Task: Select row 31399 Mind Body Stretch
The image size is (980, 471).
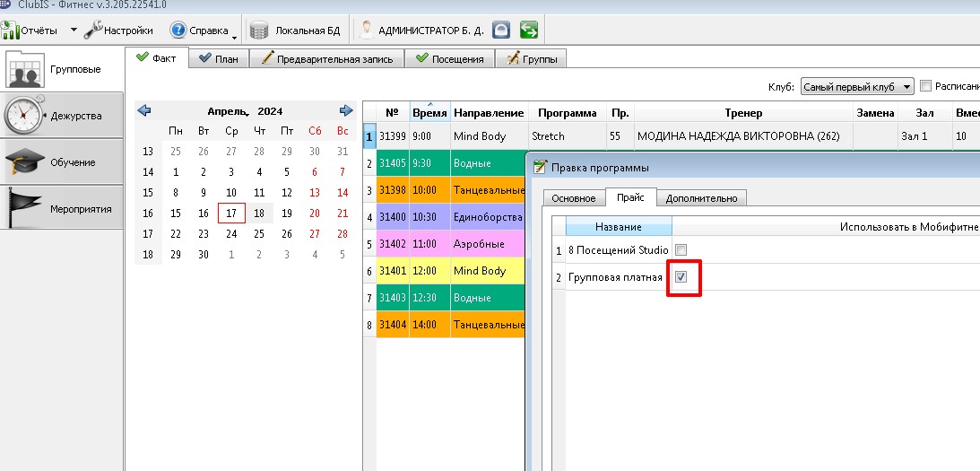Action: tap(678, 136)
